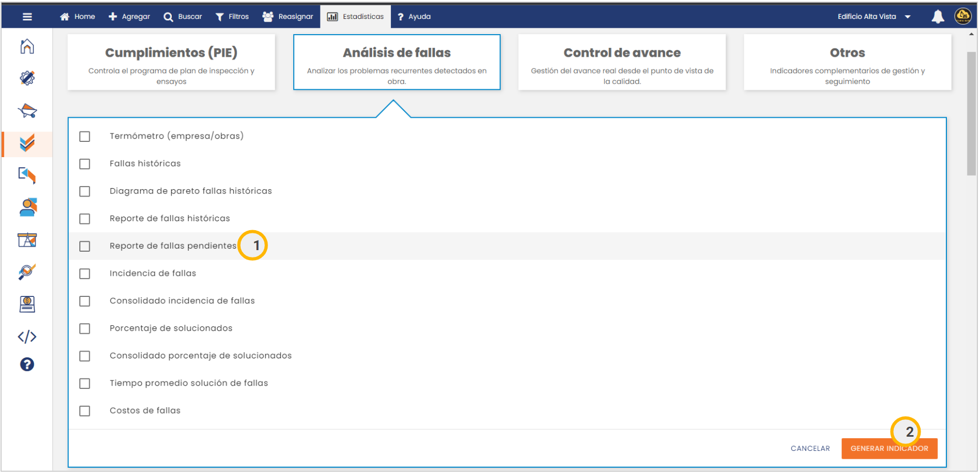The image size is (980, 474).
Task: Click the person icon in sidebar
Action: (27, 208)
